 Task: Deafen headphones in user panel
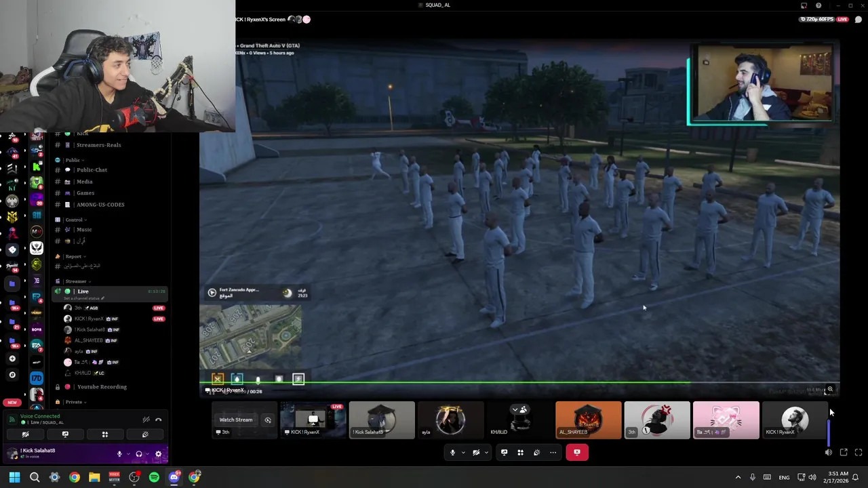139,454
